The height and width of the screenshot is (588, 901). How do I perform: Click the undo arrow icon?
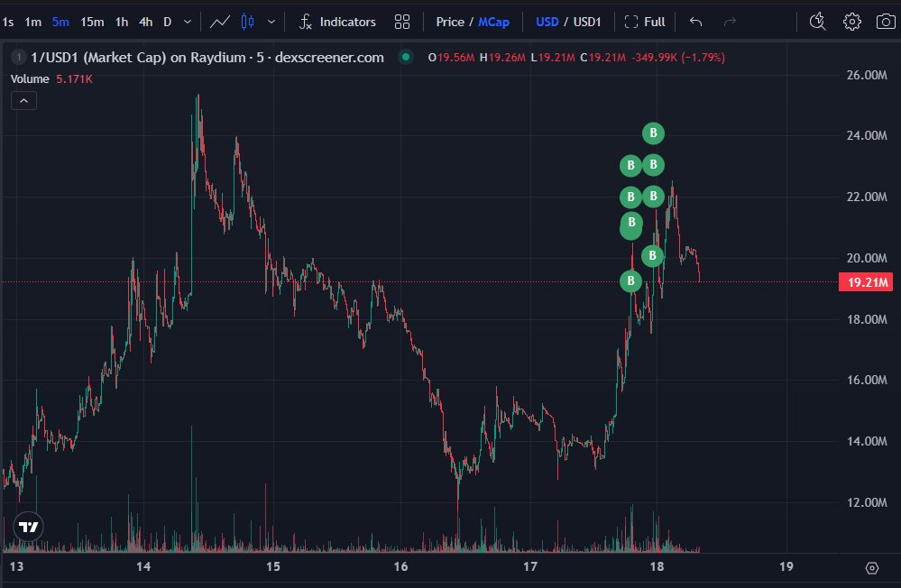coord(696,22)
